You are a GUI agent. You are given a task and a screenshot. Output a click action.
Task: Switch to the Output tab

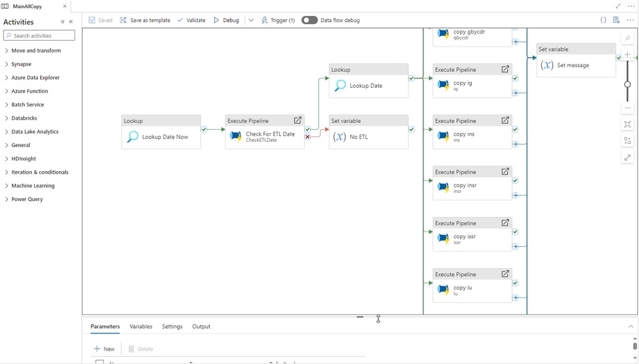(201, 327)
